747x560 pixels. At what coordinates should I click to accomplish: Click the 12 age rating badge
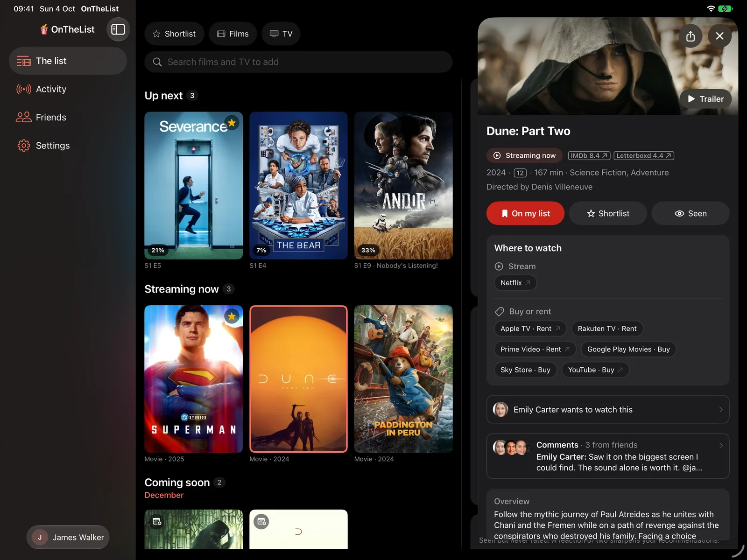tap(520, 173)
